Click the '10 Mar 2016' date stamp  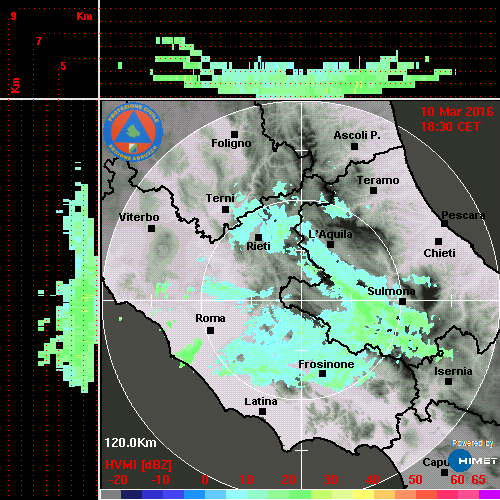coord(457,112)
